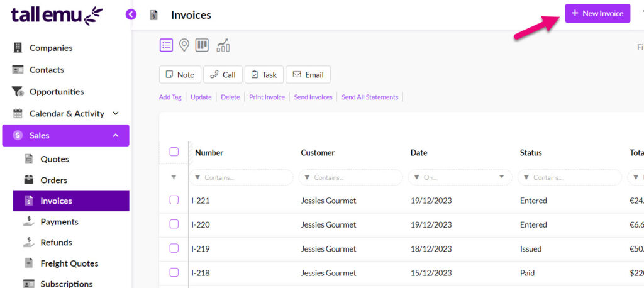The height and width of the screenshot is (288, 644).
Task: Click the Paid status of I-218
Action: (x=527, y=273)
